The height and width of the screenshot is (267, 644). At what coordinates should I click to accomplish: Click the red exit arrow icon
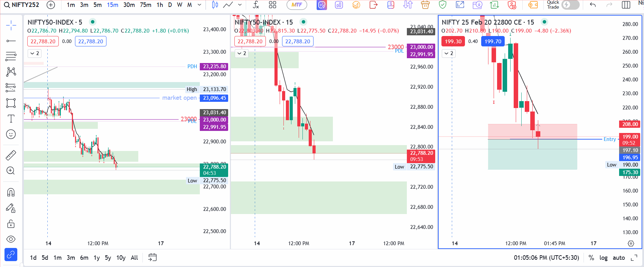(374, 5)
